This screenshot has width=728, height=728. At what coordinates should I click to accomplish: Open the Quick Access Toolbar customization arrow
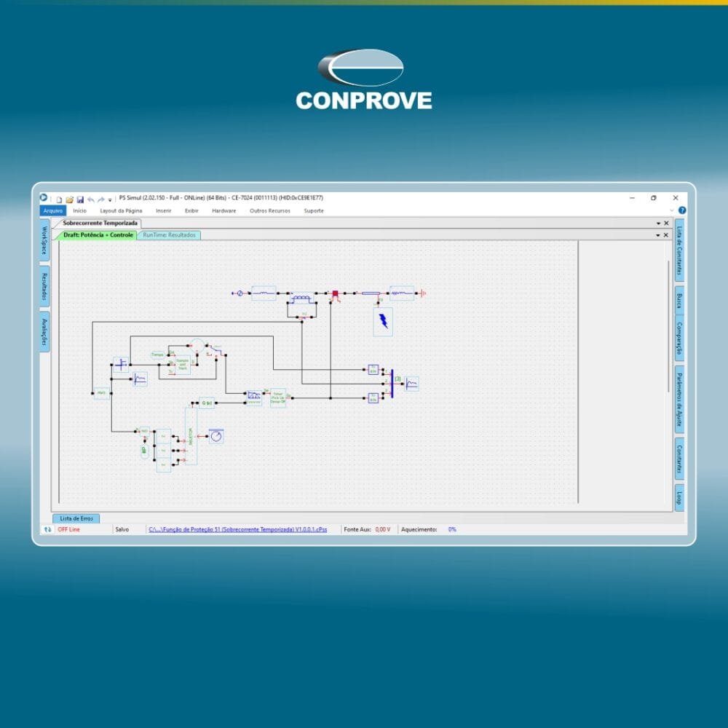(x=109, y=198)
